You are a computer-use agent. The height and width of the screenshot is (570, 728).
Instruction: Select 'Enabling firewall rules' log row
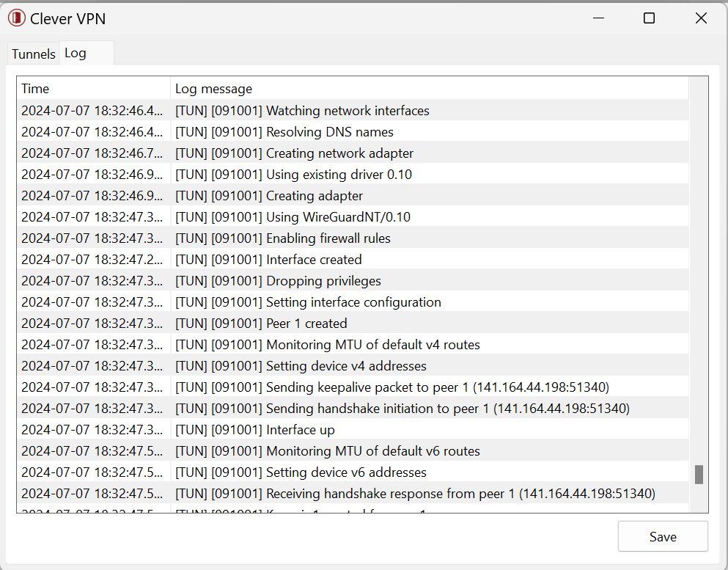(x=353, y=238)
